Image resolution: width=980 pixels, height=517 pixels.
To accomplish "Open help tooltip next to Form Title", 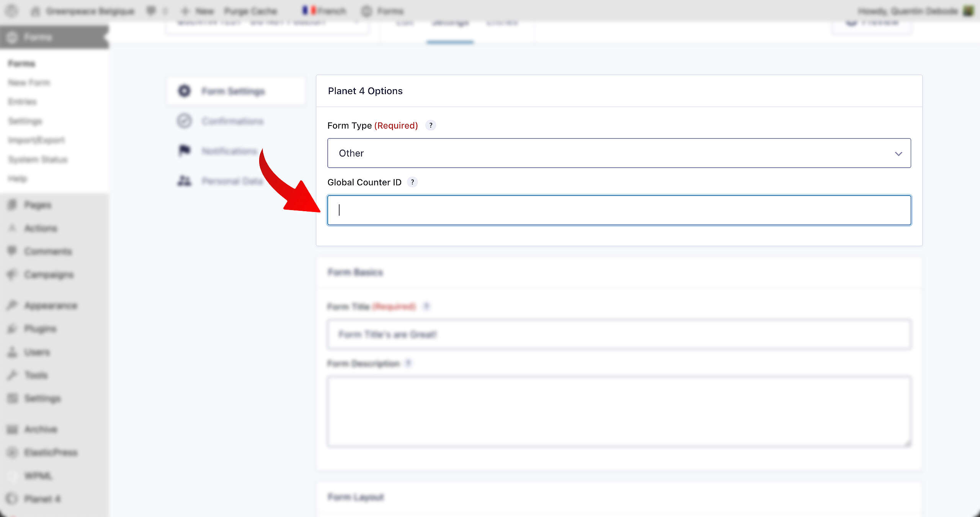I will tap(426, 307).
